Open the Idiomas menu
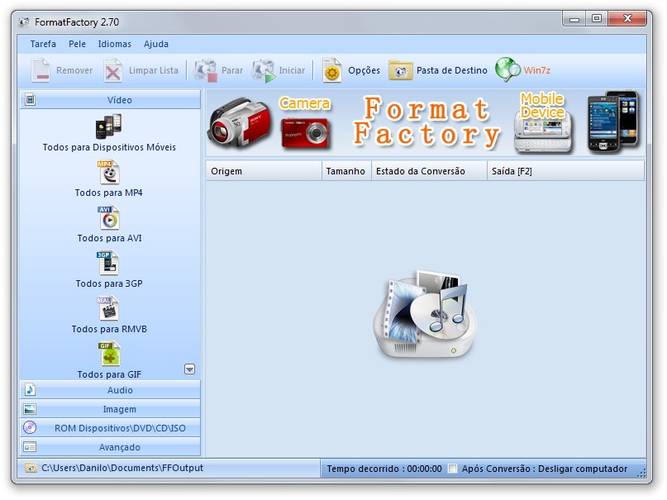667x500 pixels. click(x=114, y=44)
